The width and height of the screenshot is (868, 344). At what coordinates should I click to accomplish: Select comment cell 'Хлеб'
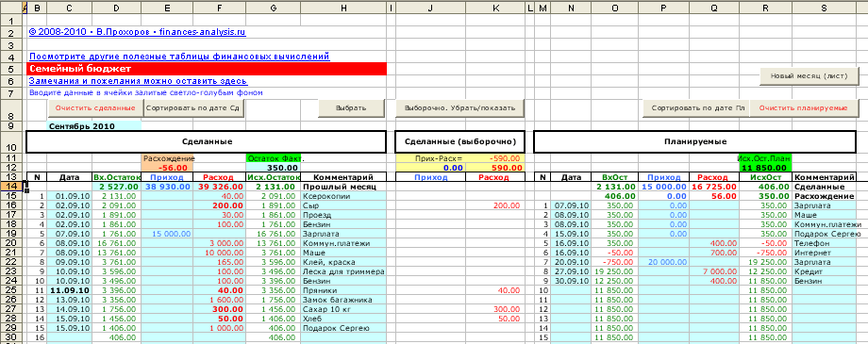(x=343, y=318)
